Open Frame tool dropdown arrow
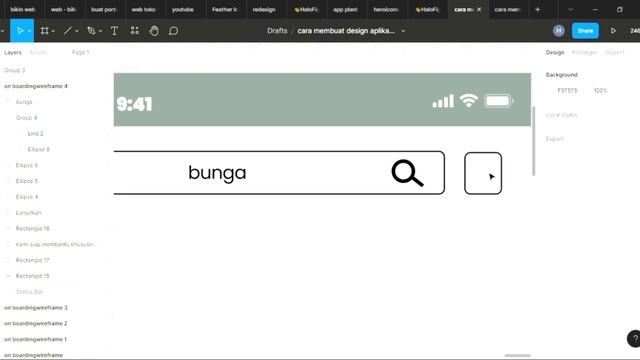The width and height of the screenshot is (640, 360). [x=53, y=31]
